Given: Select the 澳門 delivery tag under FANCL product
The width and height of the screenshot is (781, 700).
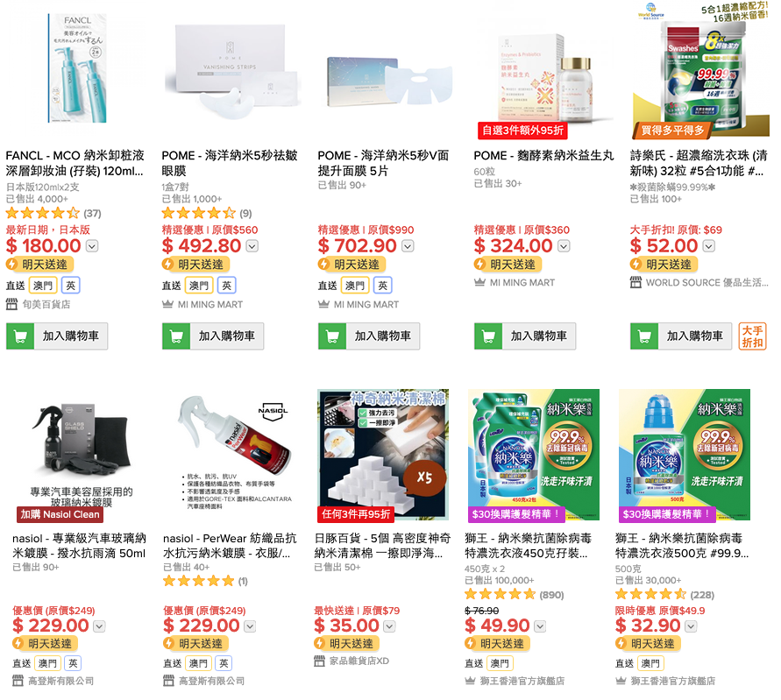Looking at the screenshot, I should point(43,286).
